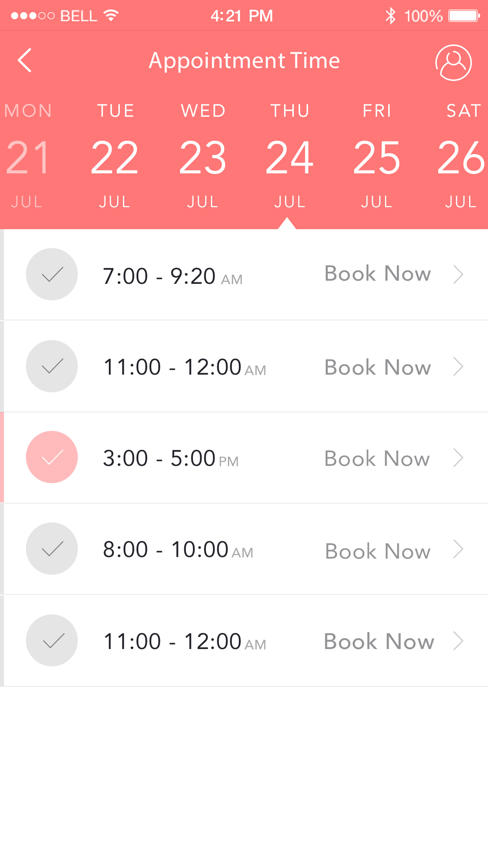This screenshot has height=868, width=488.
Task: Expand chevron for 7:00 - 9:20 AM slot
Action: 458,274
